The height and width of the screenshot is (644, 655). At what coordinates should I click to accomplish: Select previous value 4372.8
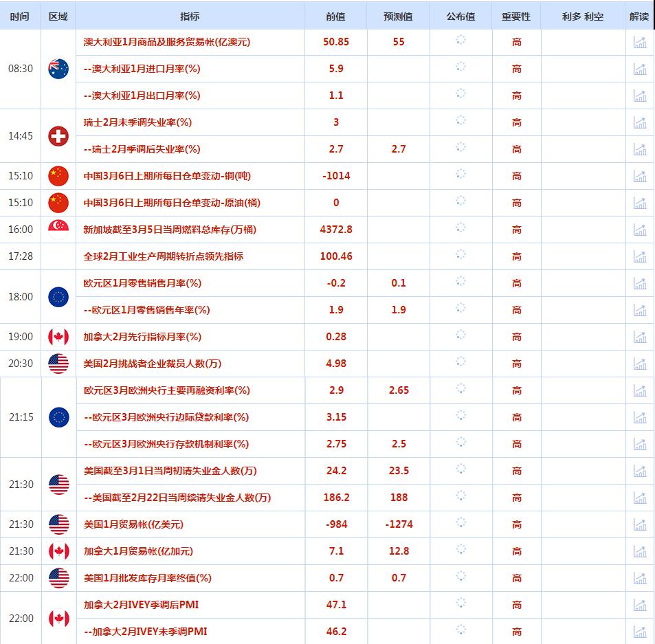pyautogui.click(x=336, y=230)
